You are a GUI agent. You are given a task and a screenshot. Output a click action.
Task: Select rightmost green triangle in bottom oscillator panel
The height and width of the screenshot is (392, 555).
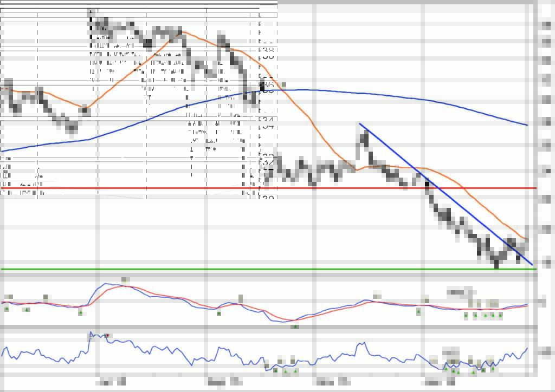[x=493, y=369]
